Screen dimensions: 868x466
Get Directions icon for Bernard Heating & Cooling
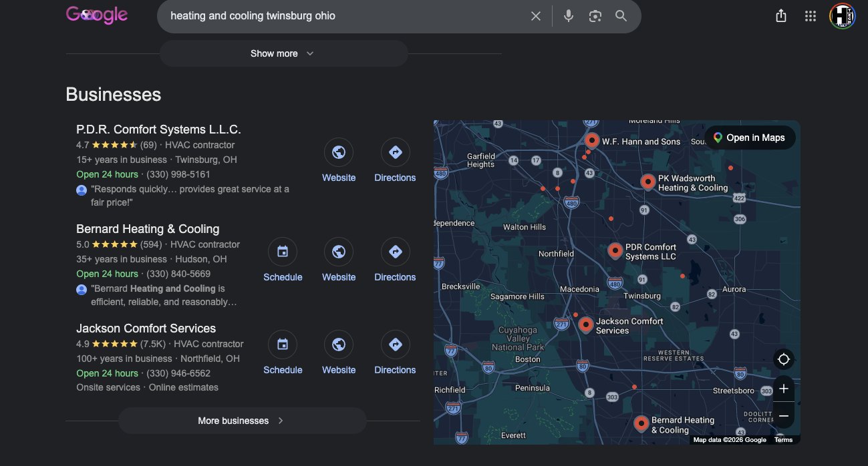tap(395, 252)
